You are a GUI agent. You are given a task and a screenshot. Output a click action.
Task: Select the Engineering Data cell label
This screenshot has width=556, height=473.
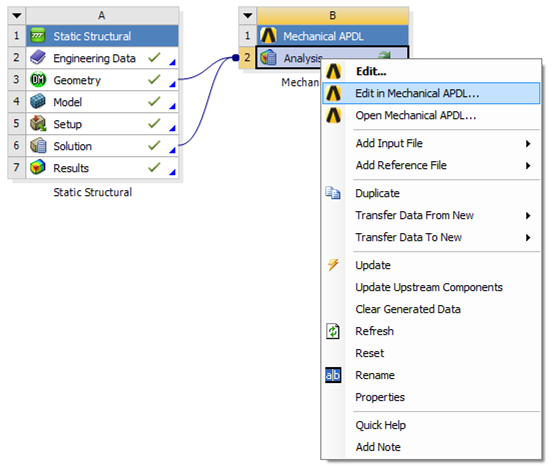click(x=94, y=58)
